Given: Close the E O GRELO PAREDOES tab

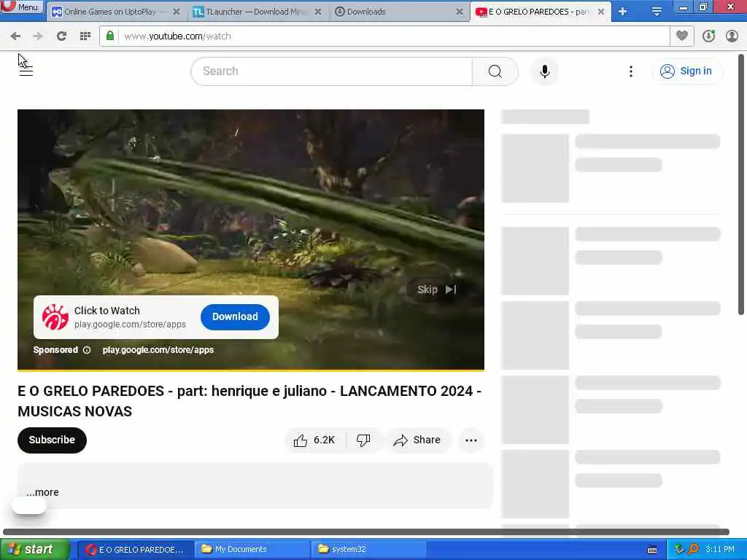Looking at the screenshot, I should (x=601, y=12).
